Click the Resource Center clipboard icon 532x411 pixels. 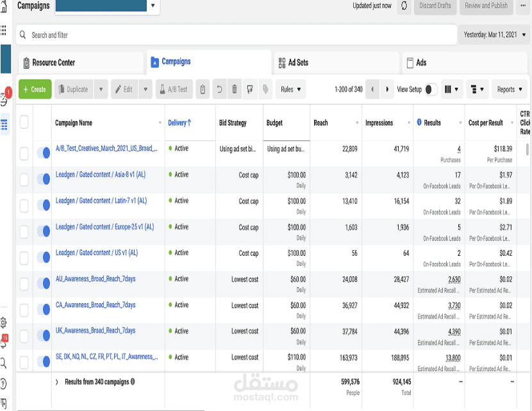coord(26,63)
